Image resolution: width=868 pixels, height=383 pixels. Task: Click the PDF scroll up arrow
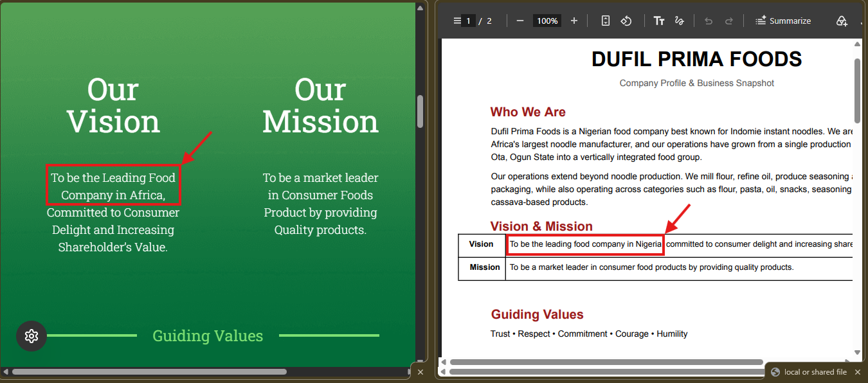[857, 44]
